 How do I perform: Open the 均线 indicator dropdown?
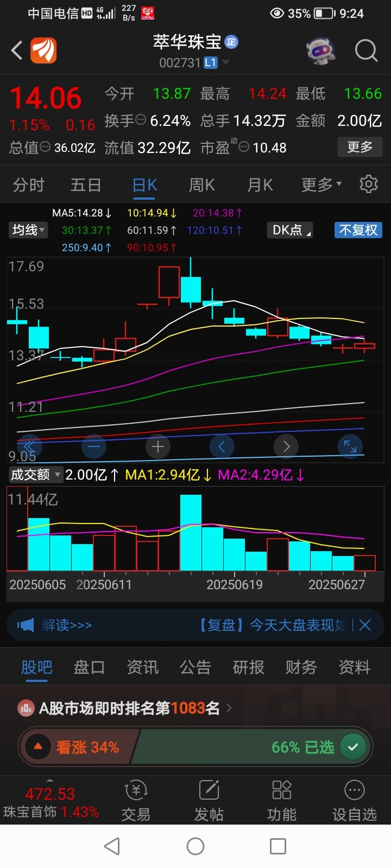click(x=28, y=230)
